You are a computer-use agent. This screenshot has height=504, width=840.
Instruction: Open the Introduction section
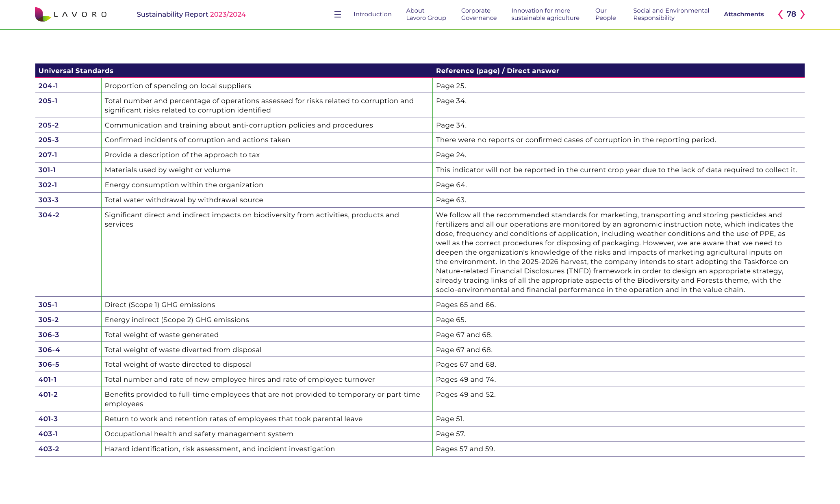[x=372, y=14]
